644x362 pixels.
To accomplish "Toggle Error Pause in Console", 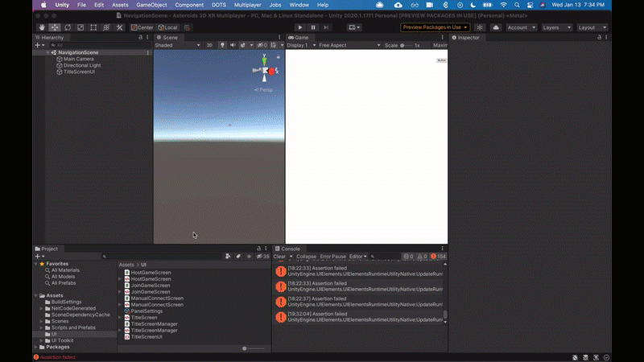I will (333, 257).
